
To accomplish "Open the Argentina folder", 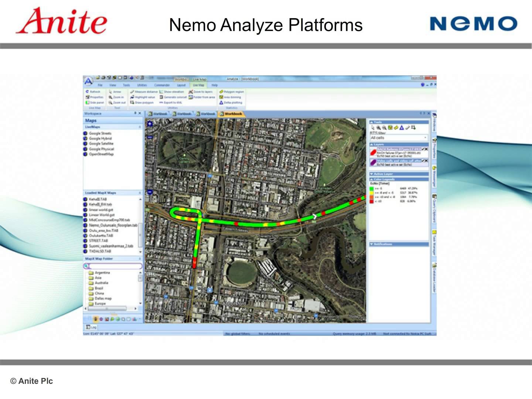I will coord(99,273).
